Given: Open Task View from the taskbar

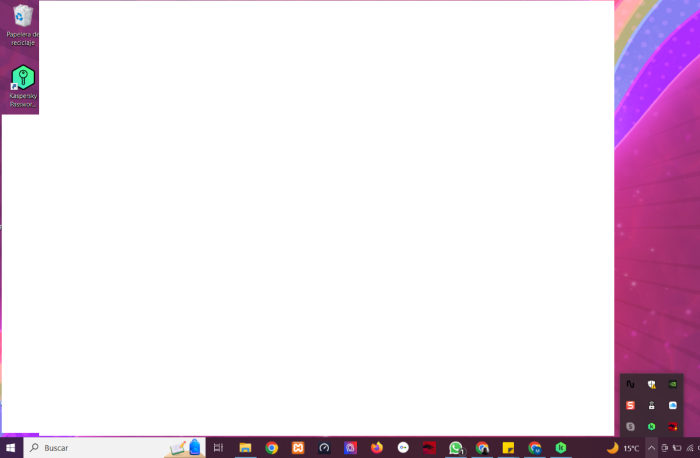Looking at the screenshot, I should tap(218, 447).
